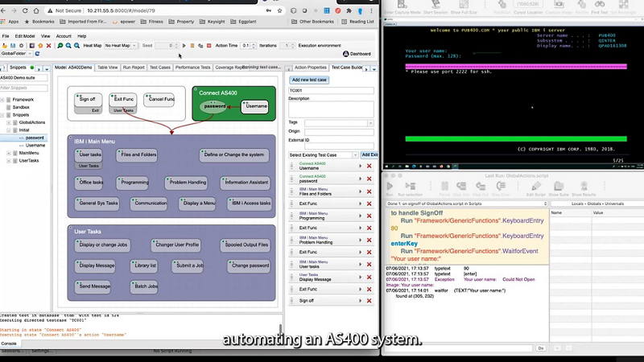Click the browser reload icon
Viewport: 644px width, 362px height.
(25, 10)
